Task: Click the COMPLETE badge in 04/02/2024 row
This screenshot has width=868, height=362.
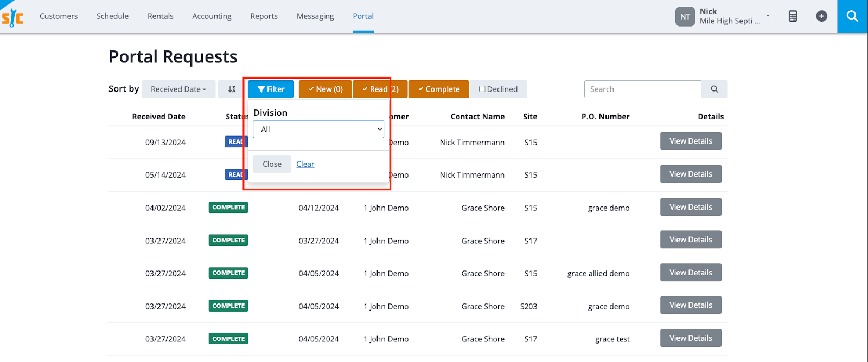Action: coord(228,208)
